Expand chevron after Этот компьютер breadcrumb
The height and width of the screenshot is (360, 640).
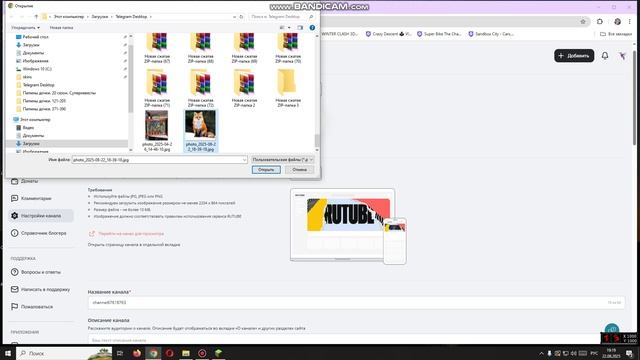tap(87, 17)
